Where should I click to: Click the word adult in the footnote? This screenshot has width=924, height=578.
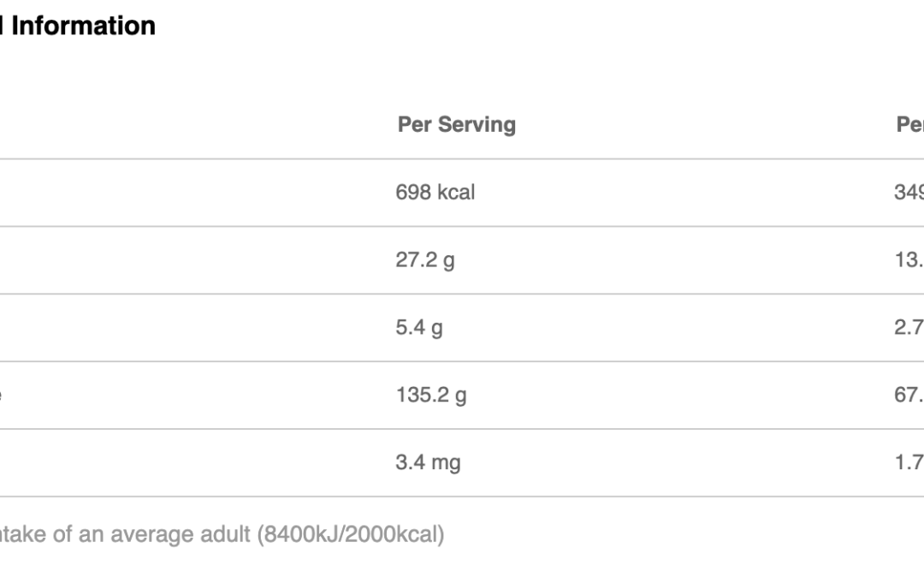228,535
